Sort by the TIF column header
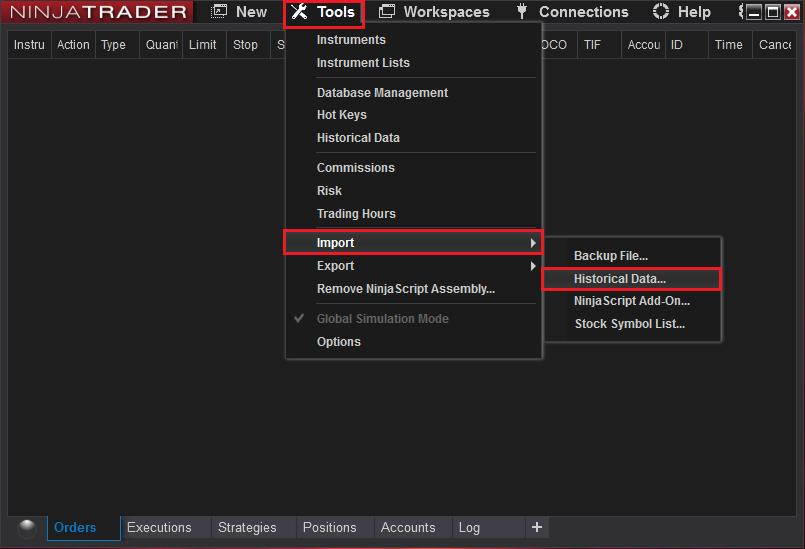This screenshot has width=805, height=549. click(x=600, y=45)
